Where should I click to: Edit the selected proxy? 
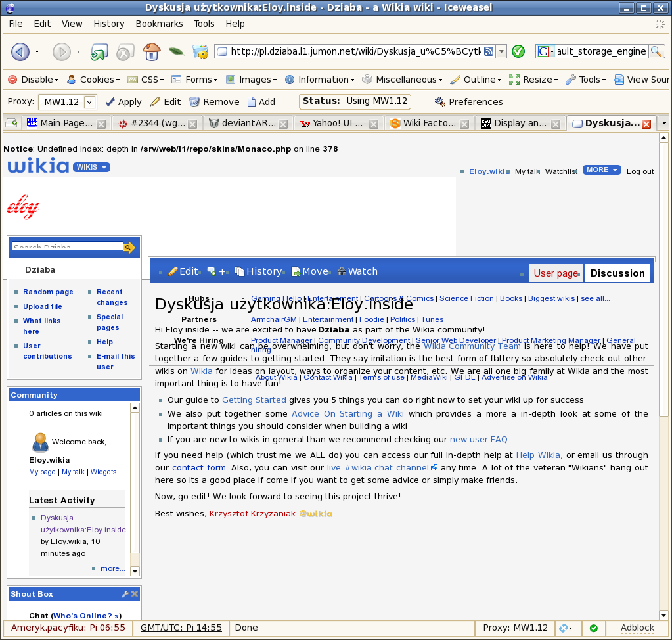[166, 102]
